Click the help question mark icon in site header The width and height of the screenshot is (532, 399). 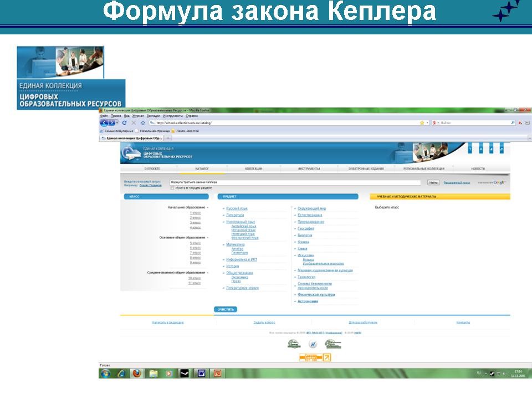click(470, 150)
